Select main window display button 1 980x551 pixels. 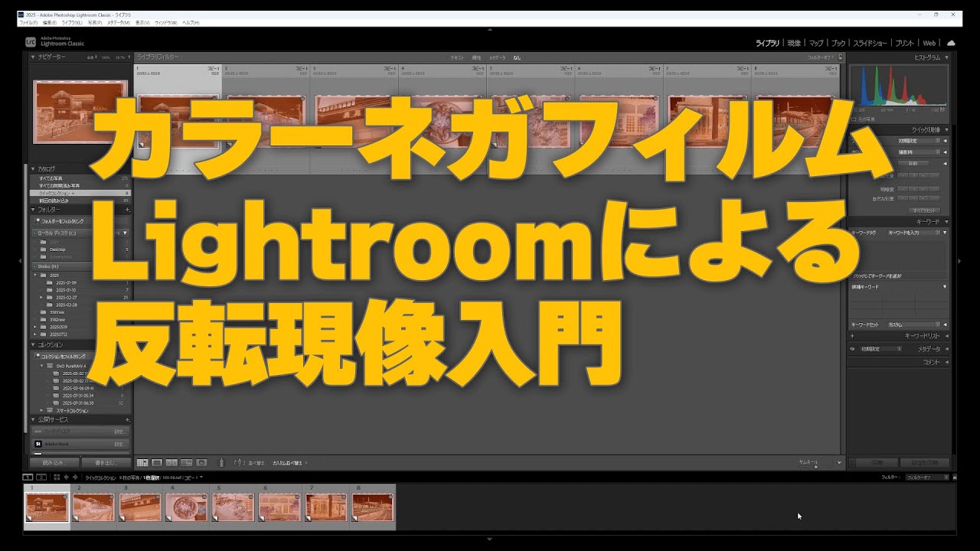click(28, 477)
